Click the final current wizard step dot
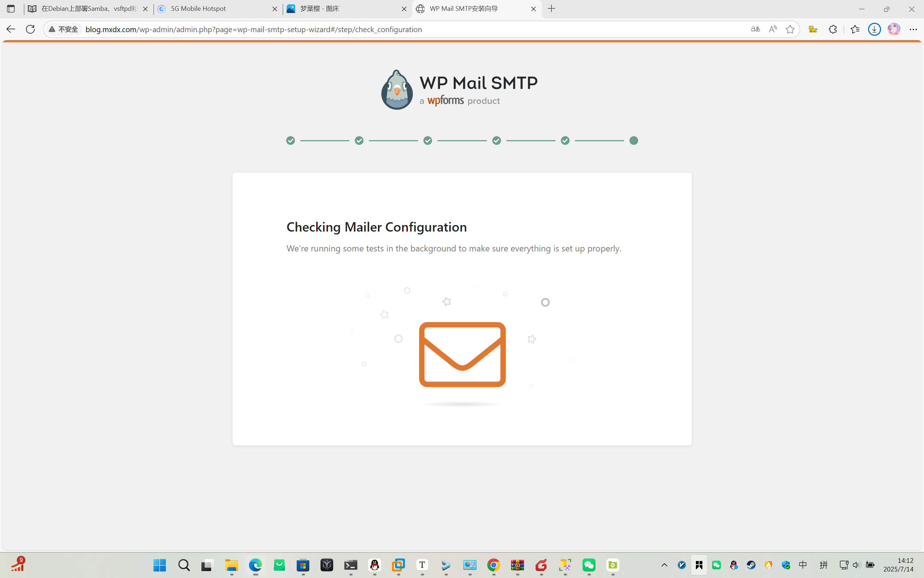 click(x=634, y=141)
